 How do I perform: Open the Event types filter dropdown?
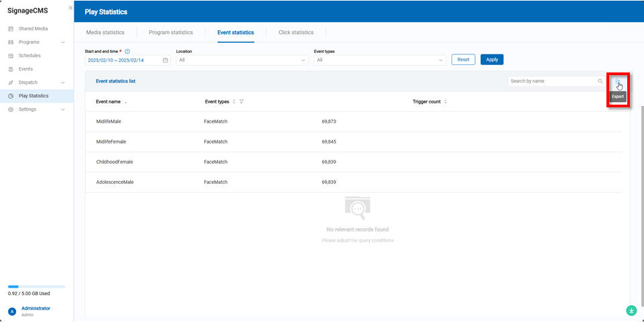(x=379, y=60)
